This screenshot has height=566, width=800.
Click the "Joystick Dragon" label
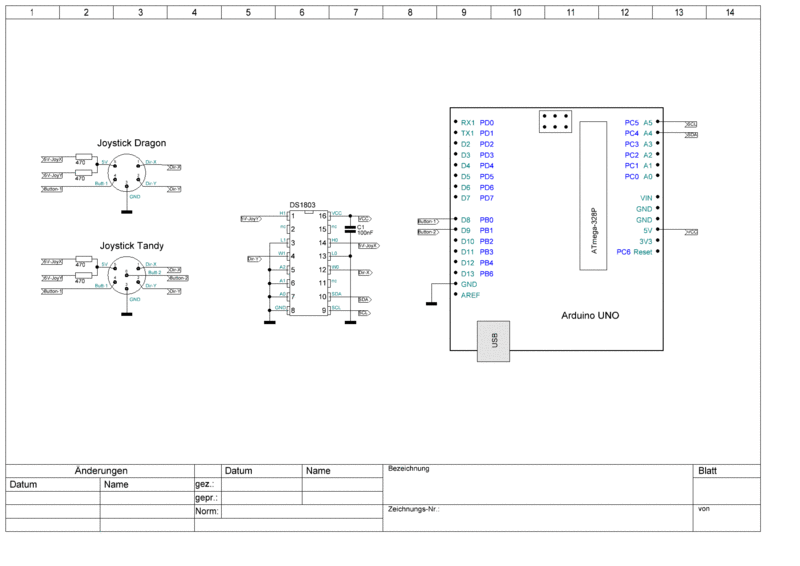coord(132,143)
